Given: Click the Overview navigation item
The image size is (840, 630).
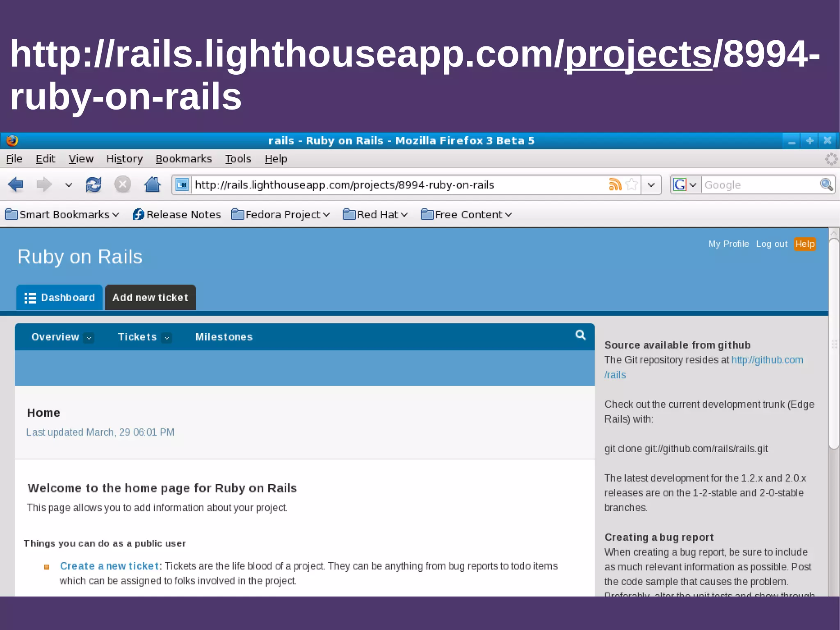Looking at the screenshot, I should [55, 337].
